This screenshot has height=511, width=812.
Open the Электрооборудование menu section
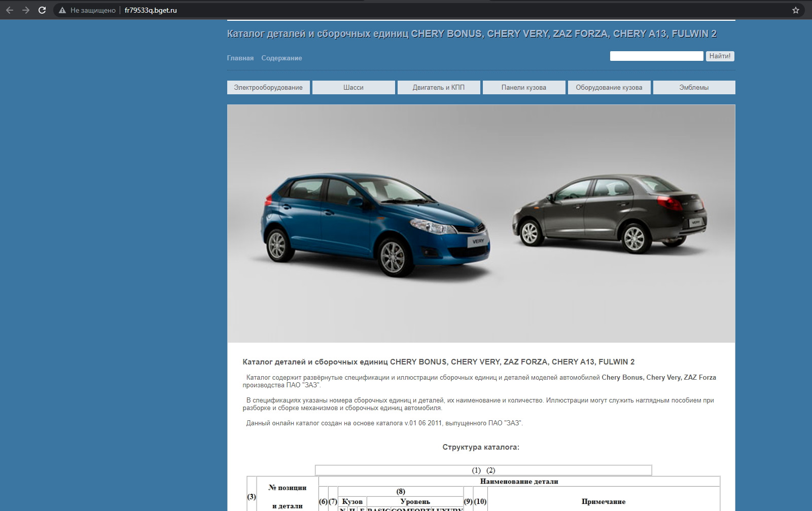(268, 88)
